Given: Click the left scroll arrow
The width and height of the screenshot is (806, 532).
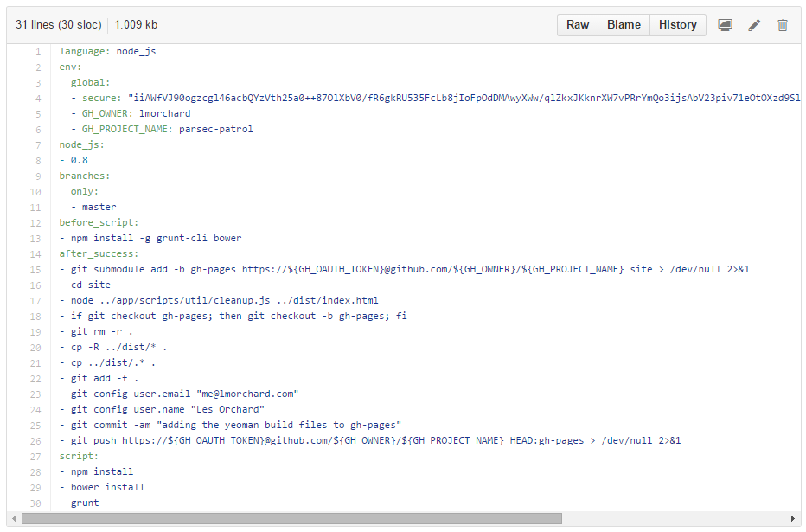Looking at the screenshot, I should [13, 519].
